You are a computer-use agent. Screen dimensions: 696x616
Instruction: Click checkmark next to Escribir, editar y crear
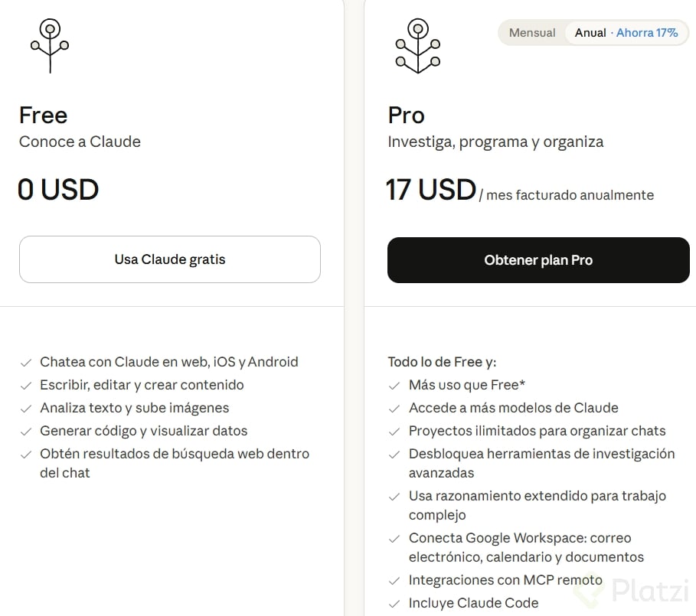(26, 386)
